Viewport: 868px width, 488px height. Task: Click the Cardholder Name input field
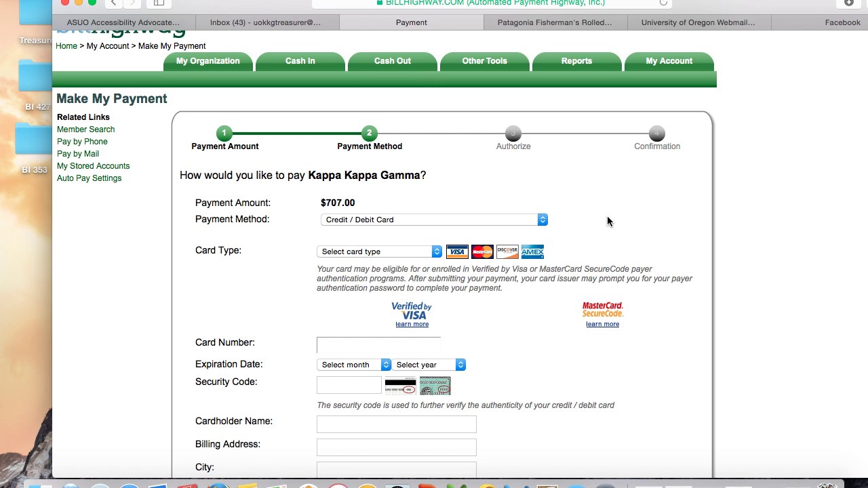(x=396, y=424)
